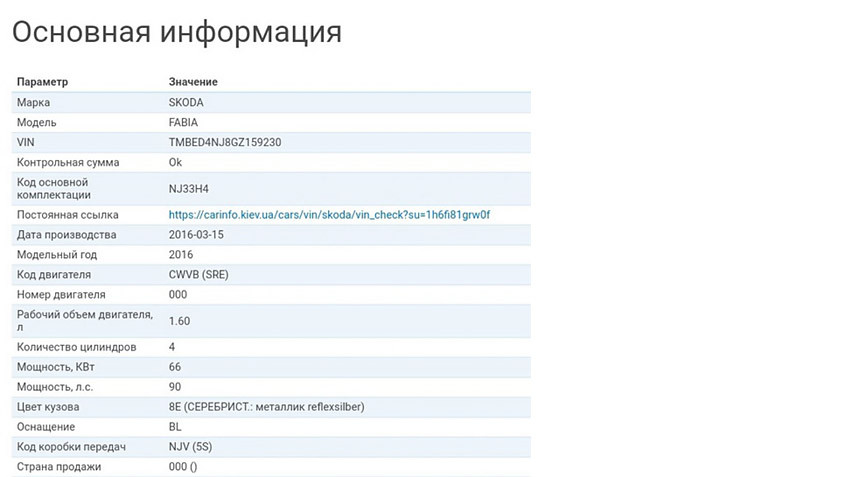
Task: Click the 'Мощность, КВт' label
Action: (55, 367)
